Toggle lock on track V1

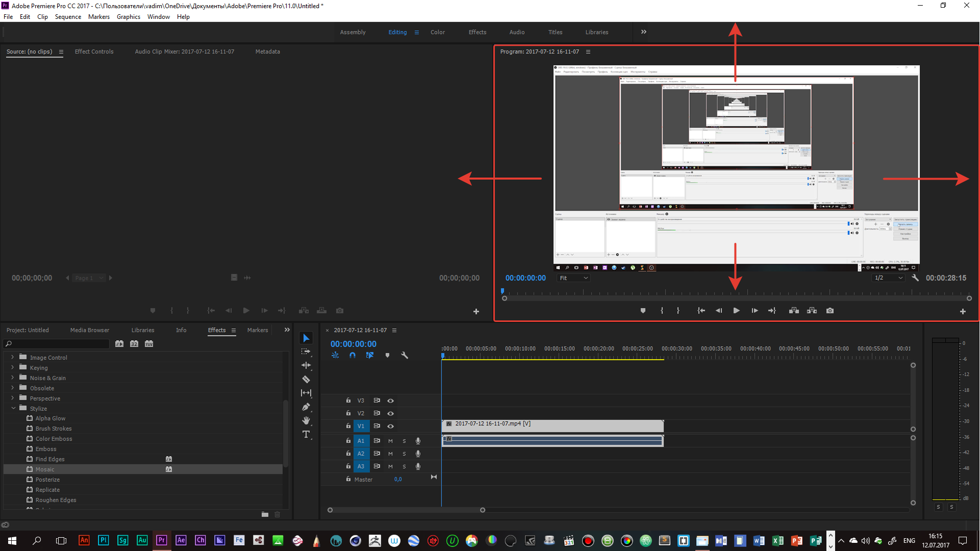(x=348, y=425)
